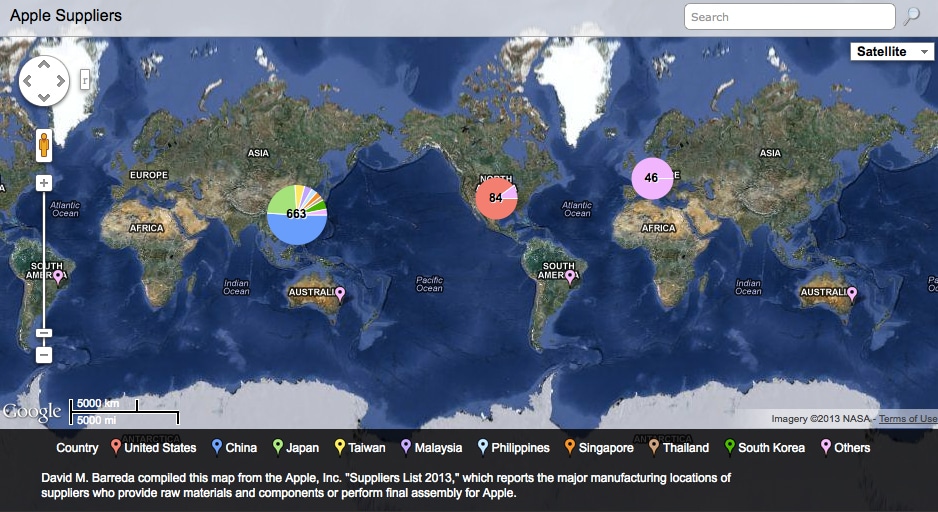Focus the Search text field

(788, 17)
